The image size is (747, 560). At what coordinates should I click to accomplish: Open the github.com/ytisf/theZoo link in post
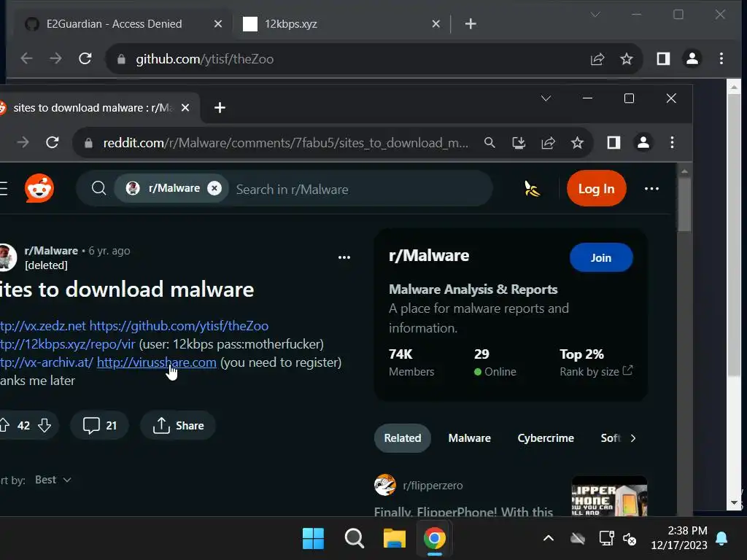pos(179,326)
